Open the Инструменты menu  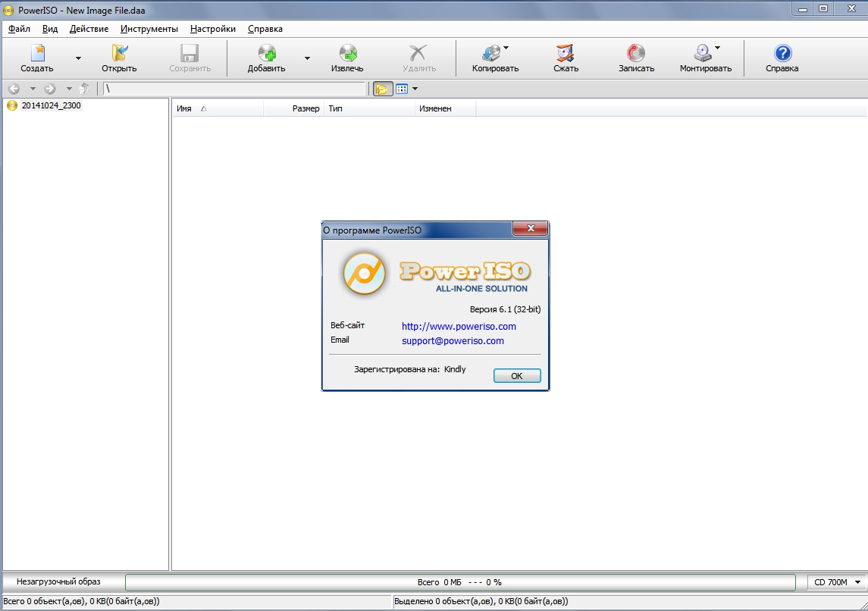[149, 29]
